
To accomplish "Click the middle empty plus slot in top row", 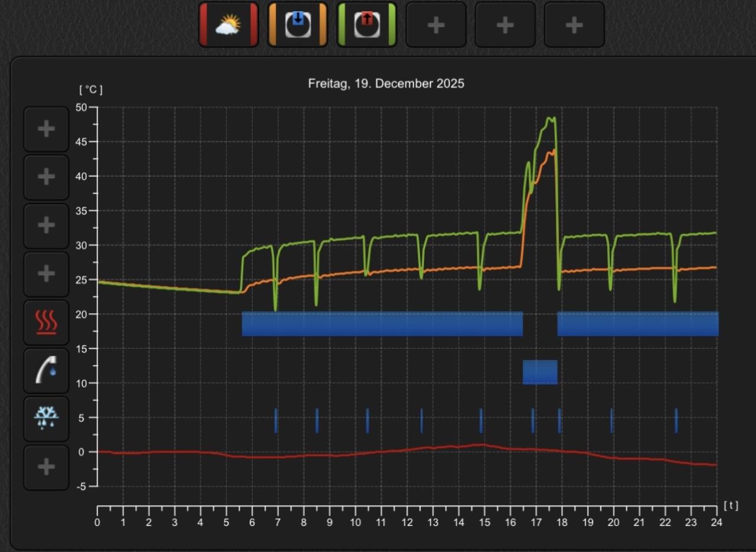I will (505, 25).
